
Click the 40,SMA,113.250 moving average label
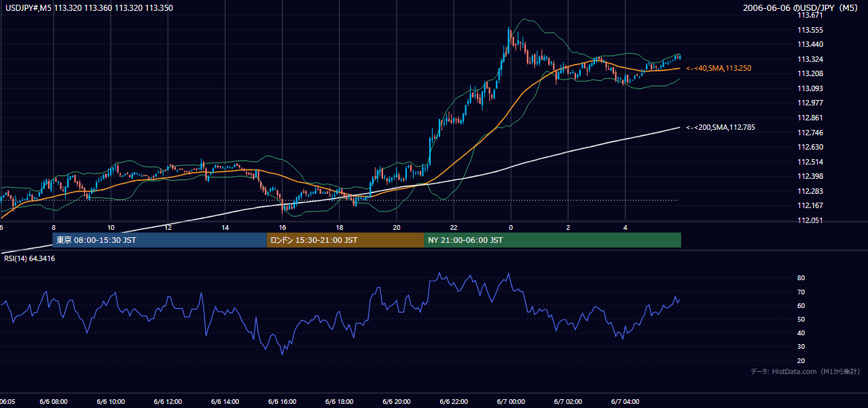click(719, 69)
